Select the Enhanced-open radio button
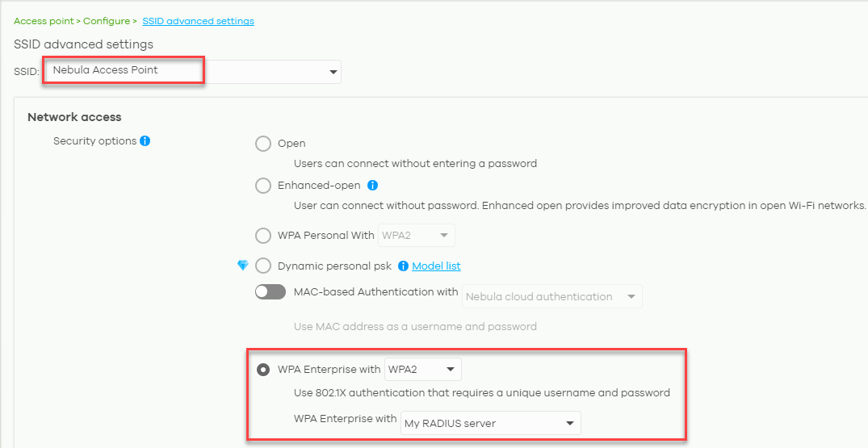Viewport: 868px width, 448px height. pos(263,186)
